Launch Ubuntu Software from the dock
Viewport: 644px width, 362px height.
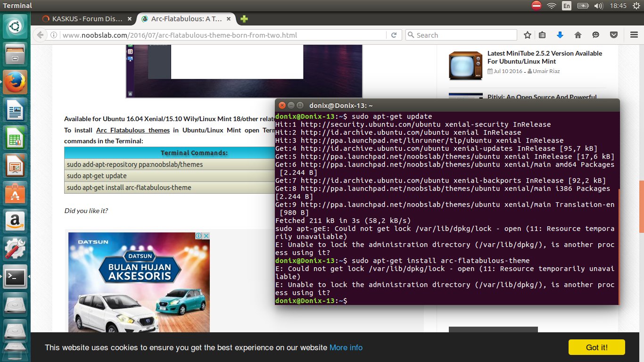[x=16, y=194]
